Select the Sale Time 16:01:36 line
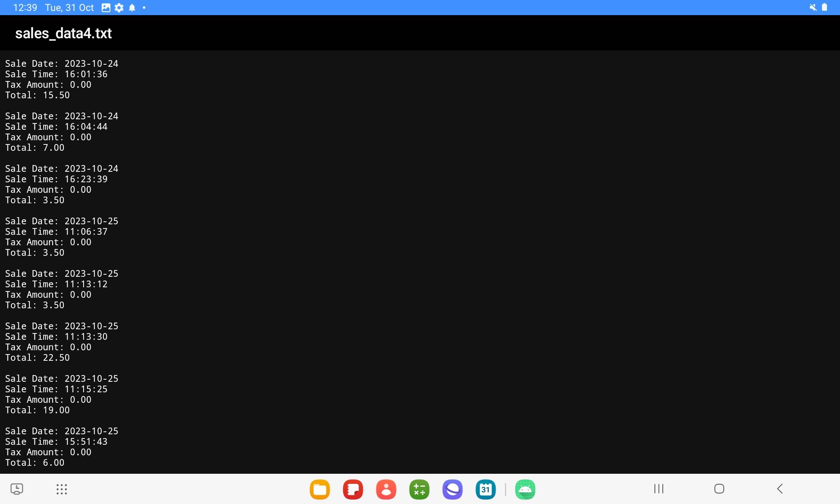Screen dimensions: 840x504 56,74
